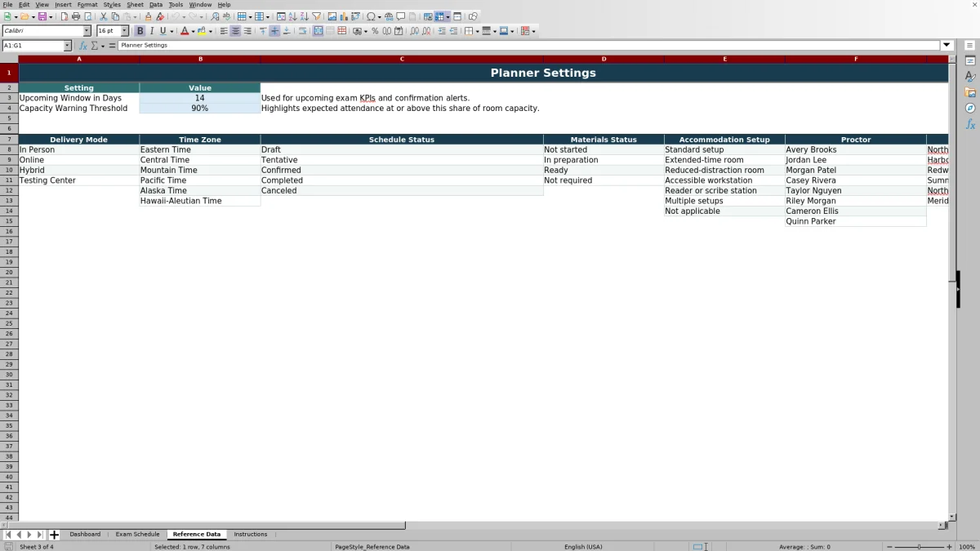
Task: Toggle Italic formatting button
Action: point(151,31)
